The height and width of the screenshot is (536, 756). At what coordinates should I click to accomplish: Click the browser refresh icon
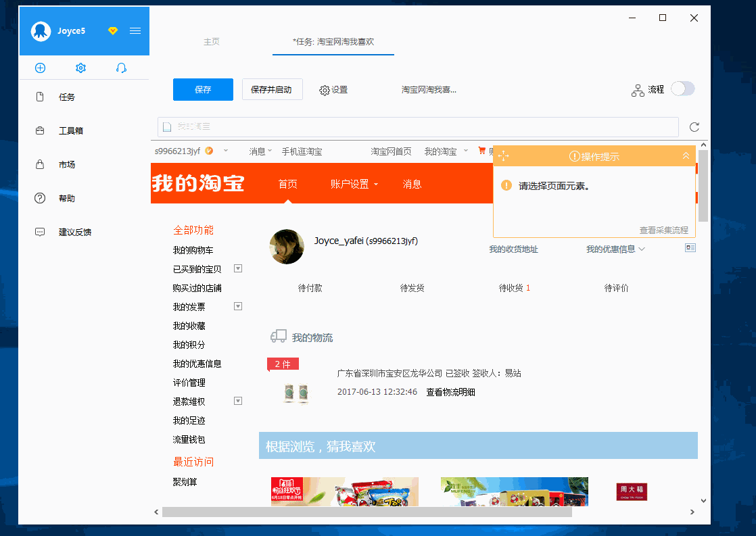tap(694, 127)
